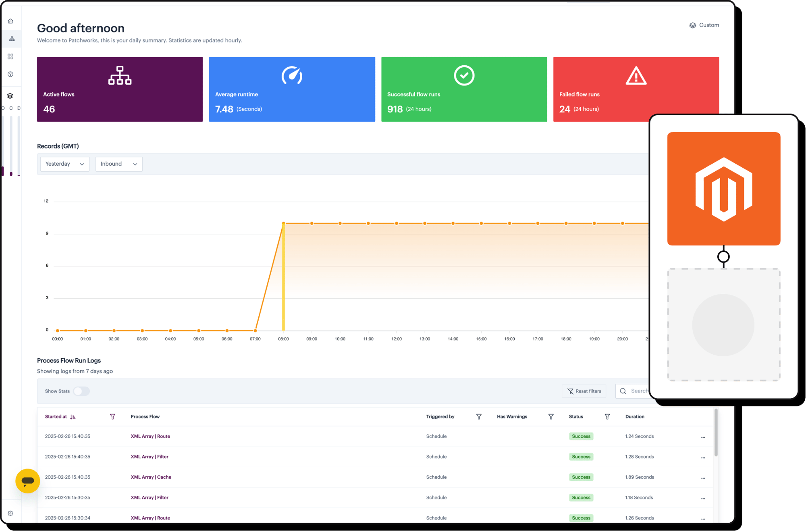The image size is (806, 532).
Task: Click timestamp 2025-02-26 15:30:35
Action: (68, 498)
